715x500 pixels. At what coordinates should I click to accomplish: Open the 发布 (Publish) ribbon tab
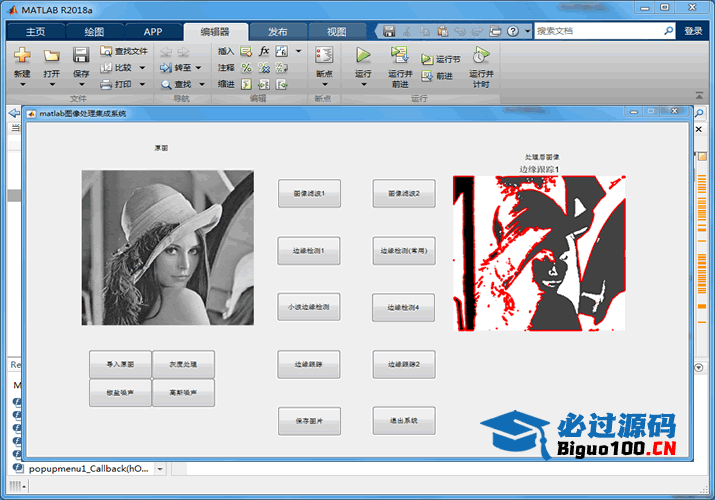pyautogui.click(x=277, y=31)
